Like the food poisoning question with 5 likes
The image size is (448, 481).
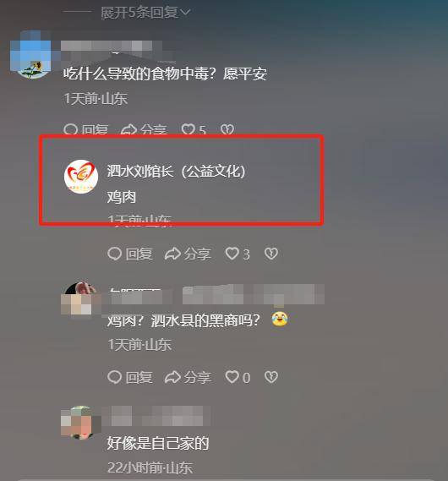tap(194, 129)
